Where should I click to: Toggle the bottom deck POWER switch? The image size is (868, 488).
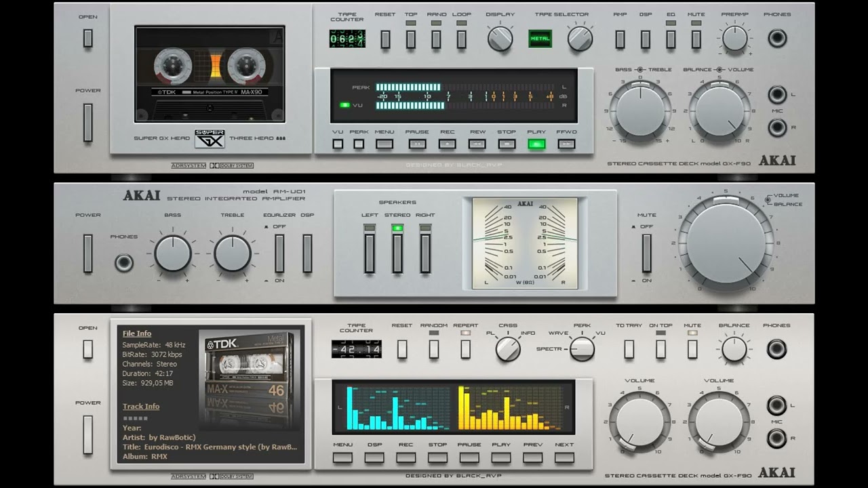(87, 434)
